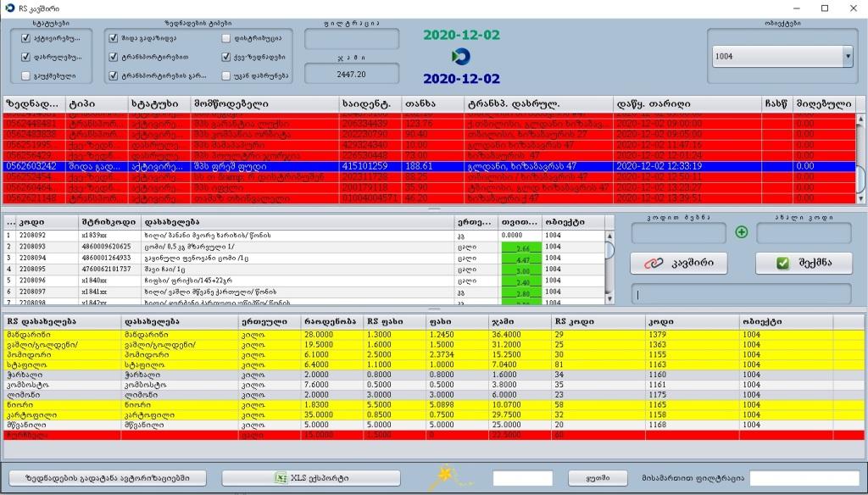Export the table using XLS ექსპორტი

[310, 478]
